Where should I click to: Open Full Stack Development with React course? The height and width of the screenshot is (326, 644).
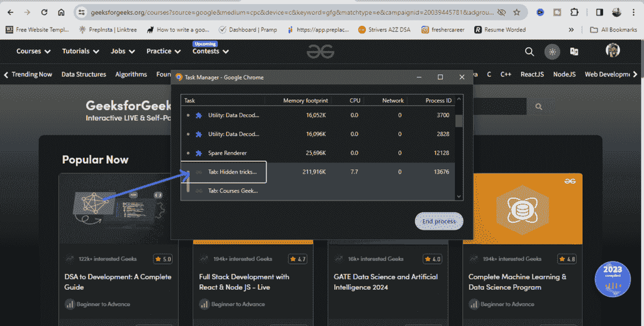(x=244, y=282)
